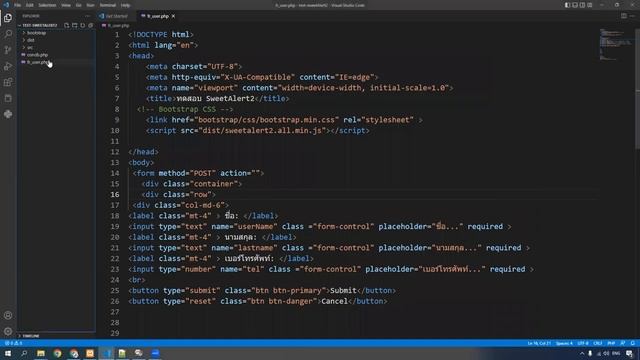
Task: Open the Search view in activity bar
Action: tap(8, 33)
